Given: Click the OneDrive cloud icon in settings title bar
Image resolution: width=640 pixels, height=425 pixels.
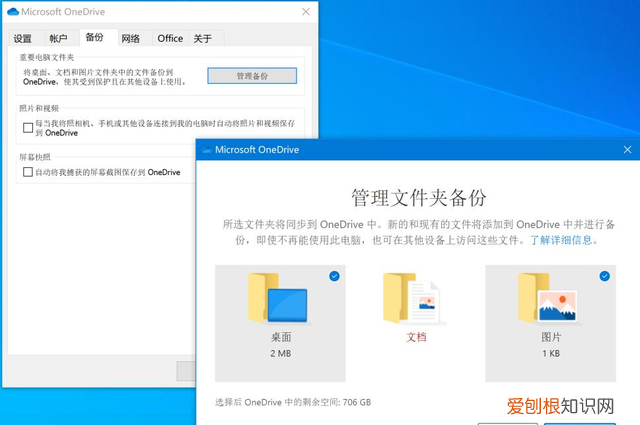Looking at the screenshot, I should coord(13,12).
